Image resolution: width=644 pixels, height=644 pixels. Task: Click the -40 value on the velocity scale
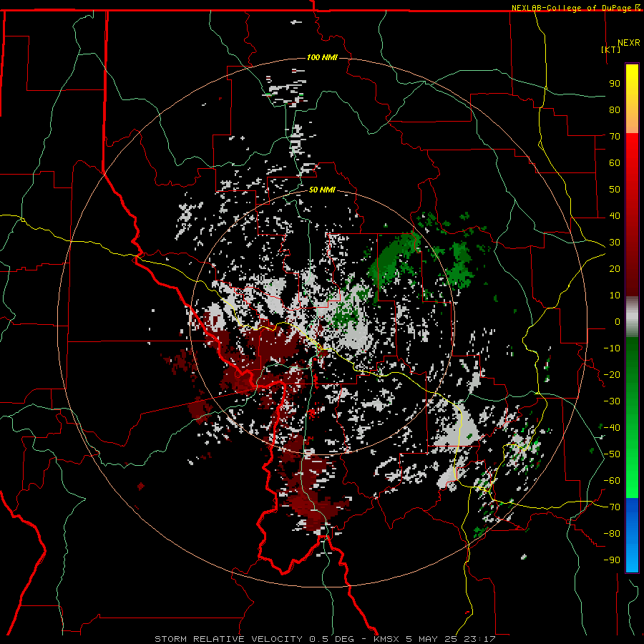[612, 428]
